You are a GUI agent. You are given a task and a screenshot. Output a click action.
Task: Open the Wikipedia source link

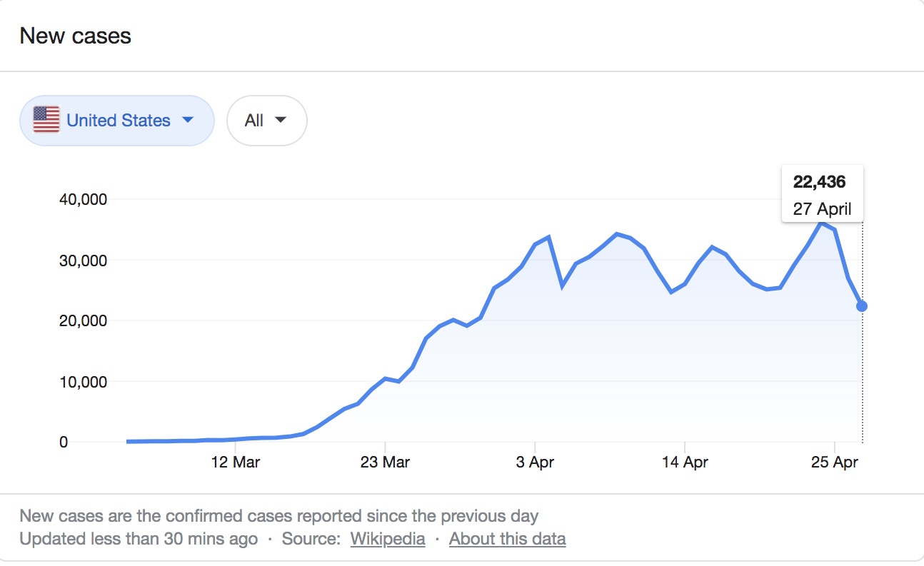[x=388, y=539]
